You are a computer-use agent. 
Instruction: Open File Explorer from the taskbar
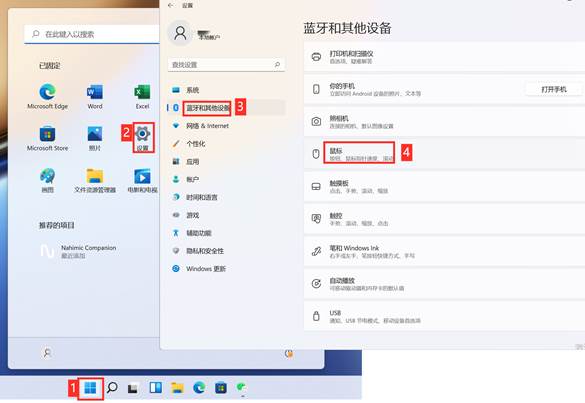(x=177, y=388)
